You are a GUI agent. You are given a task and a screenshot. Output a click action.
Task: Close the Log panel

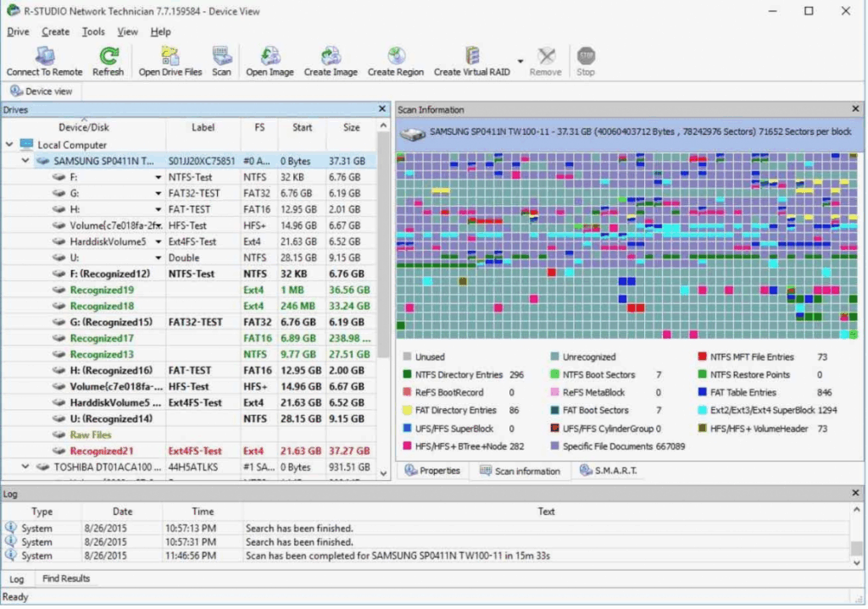point(855,493)
